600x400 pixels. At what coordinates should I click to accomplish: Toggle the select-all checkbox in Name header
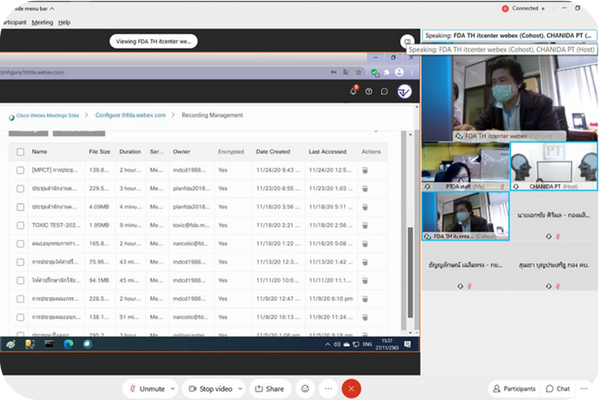[21, 152]
